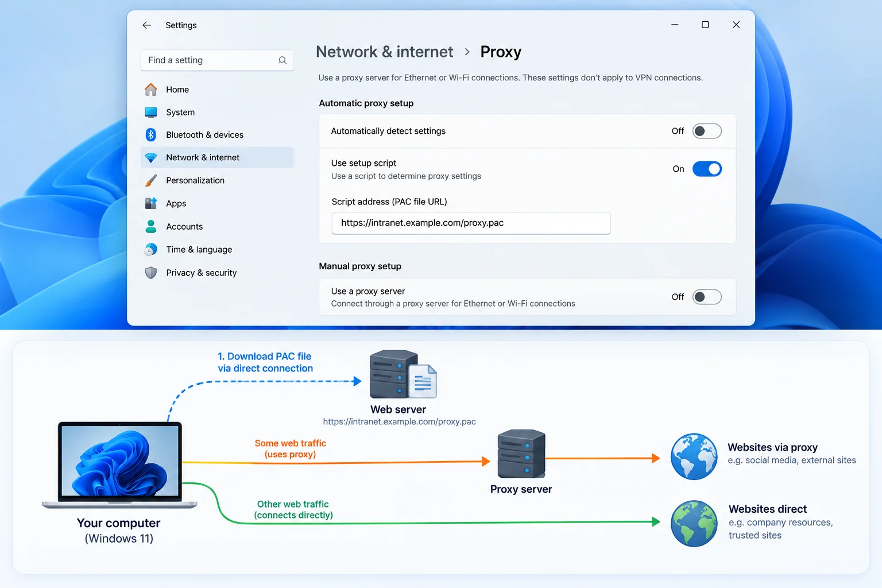Screen dimensions: 882x588
Task: Click the Bluetooth icon in sidebar
Action: point(151,134)
